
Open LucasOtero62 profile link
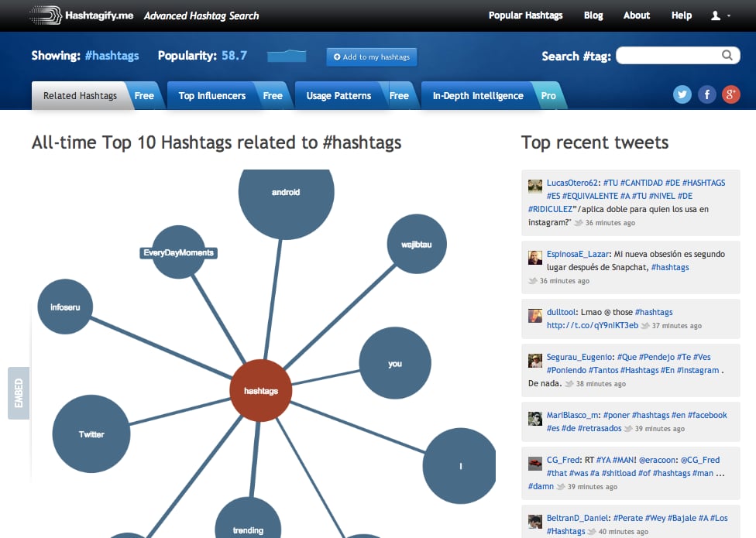(572, 183)
